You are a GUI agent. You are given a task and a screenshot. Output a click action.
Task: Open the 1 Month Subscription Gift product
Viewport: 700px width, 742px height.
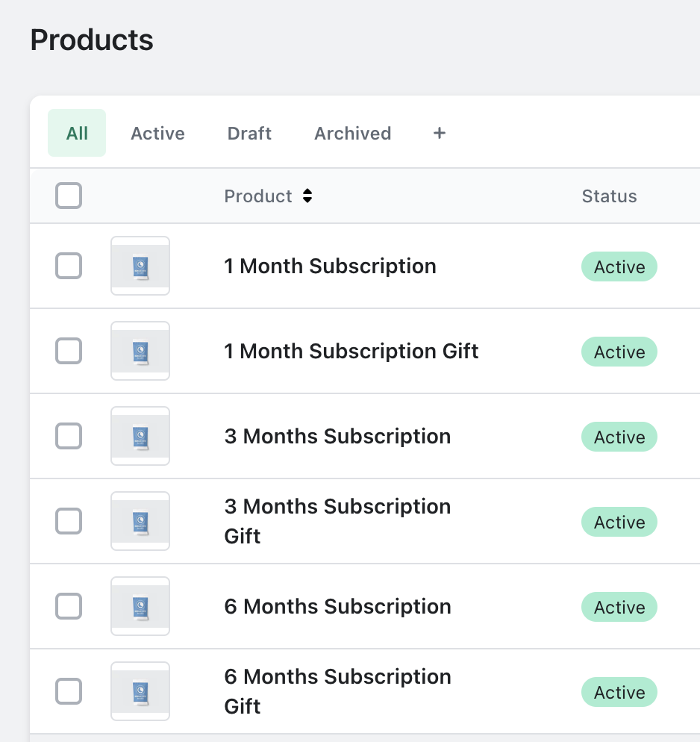point(351,351)
